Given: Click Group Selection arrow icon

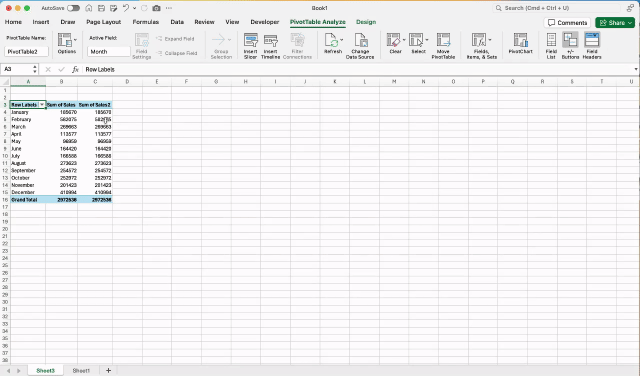Looking at the screenshot, I should (x=219, y=40).
